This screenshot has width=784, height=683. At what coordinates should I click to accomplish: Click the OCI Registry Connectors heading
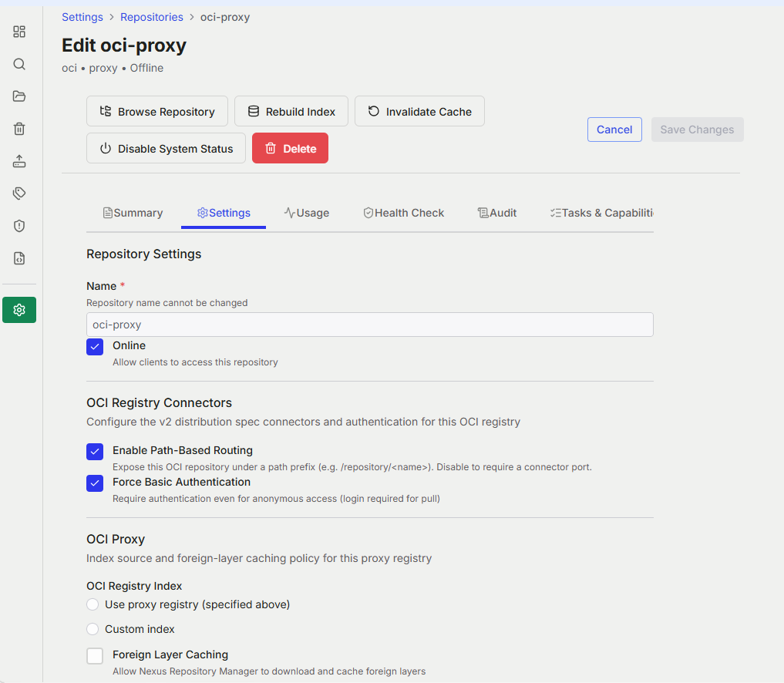click(x=159, y=403)
